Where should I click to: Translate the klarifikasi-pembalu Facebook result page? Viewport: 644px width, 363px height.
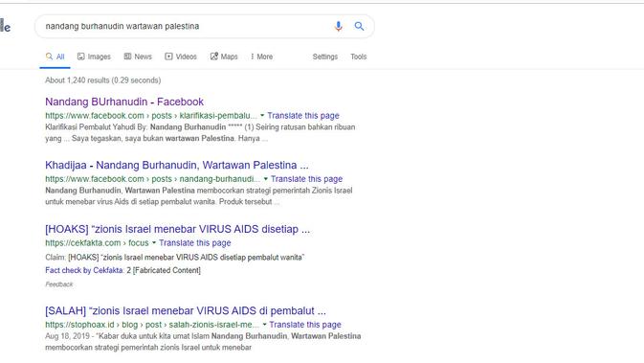(303, 116)
